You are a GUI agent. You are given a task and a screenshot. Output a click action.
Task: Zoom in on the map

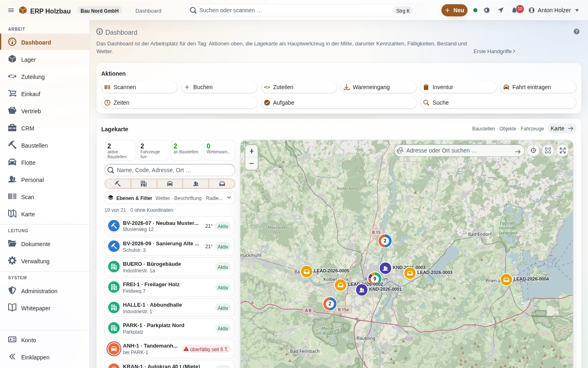pos(252,151)
